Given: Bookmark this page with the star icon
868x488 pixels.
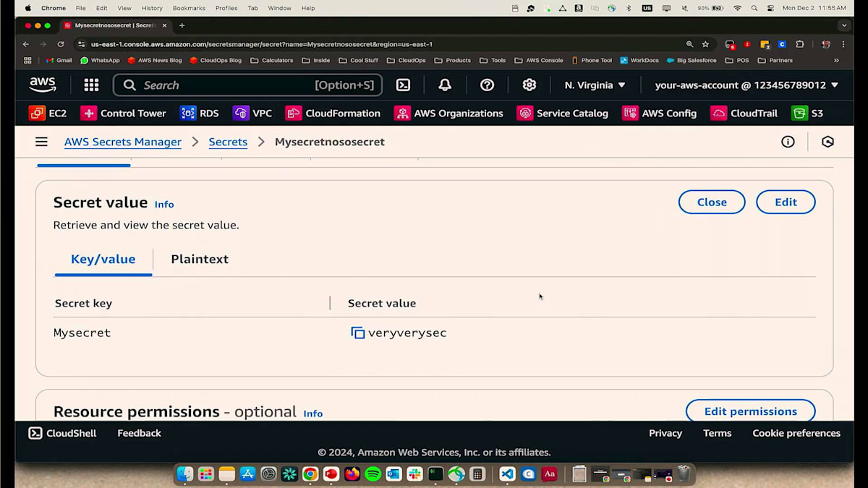Looking at the screenshot, I should (705, 44).
